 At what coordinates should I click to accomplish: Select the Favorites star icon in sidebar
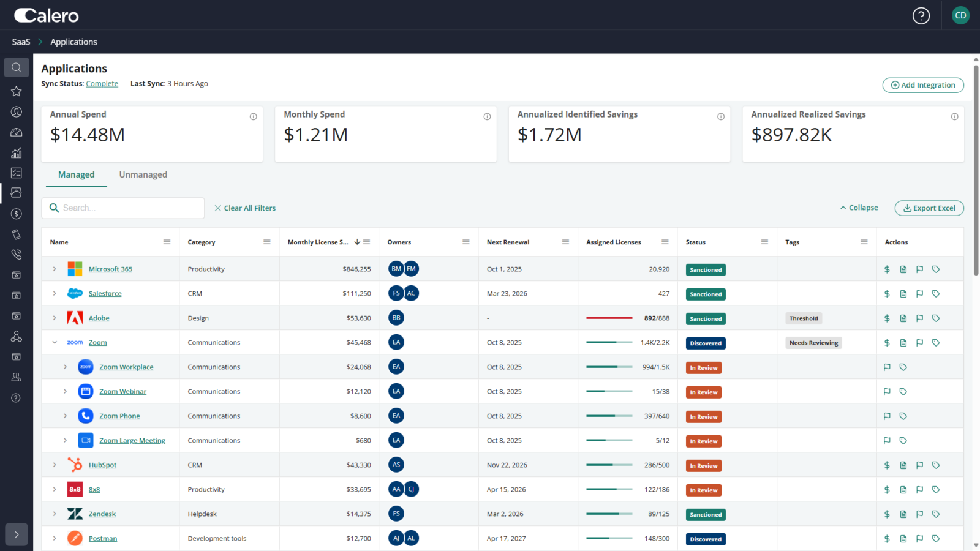(17, 91)
